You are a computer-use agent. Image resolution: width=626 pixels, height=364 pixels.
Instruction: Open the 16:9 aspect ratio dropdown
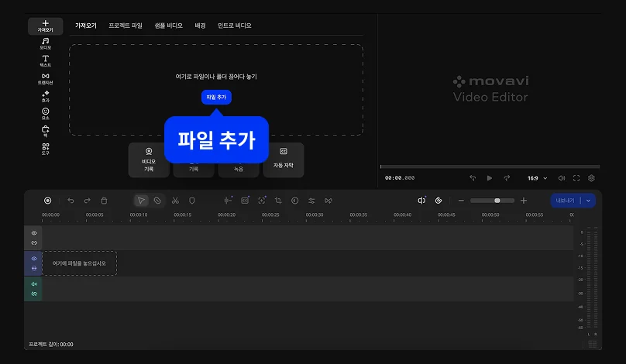tap(537, 178)
